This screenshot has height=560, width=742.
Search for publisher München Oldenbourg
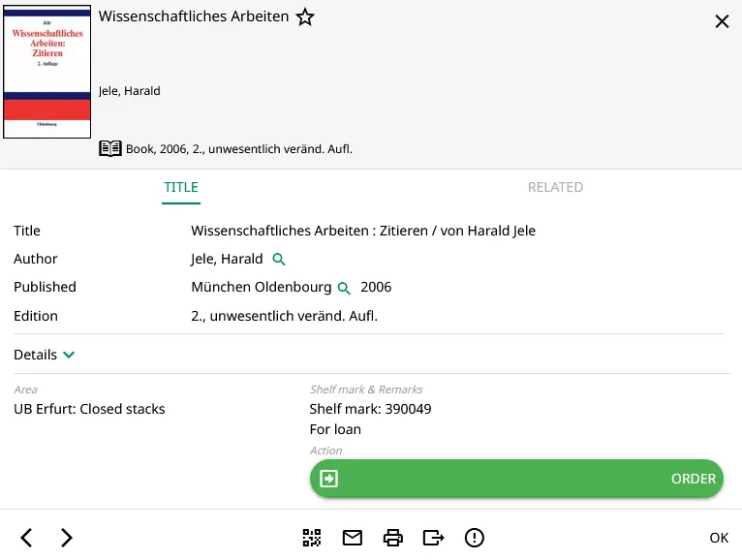(x=343, y=288)
